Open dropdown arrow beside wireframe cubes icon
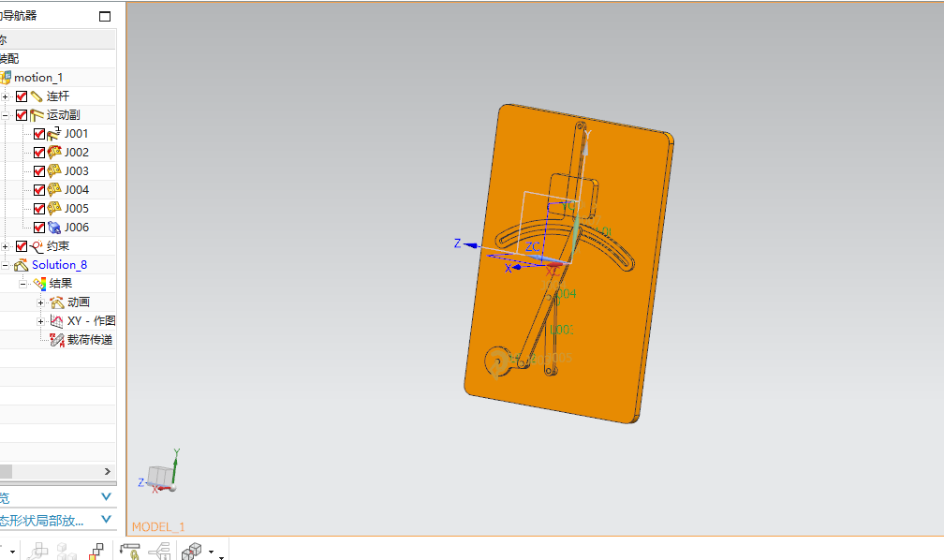 click(212, 552)
